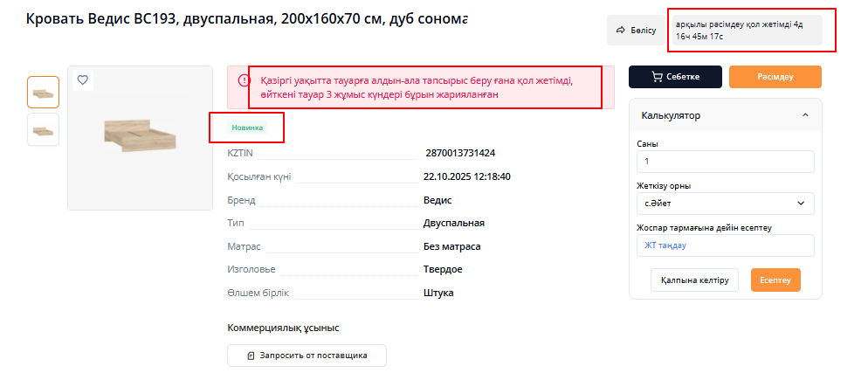The height and width of the screenshot is (373, 868).
Task: Open the Жеткізу орны dropdown
Action: (x=725, y=204)
